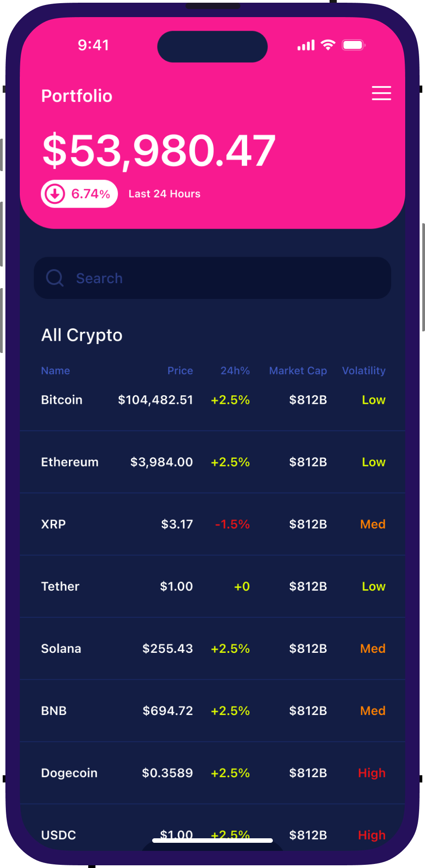Tap the $53,980.47 portfolio balance
This screenshot has width=425, height=868.
coord(158,151)
